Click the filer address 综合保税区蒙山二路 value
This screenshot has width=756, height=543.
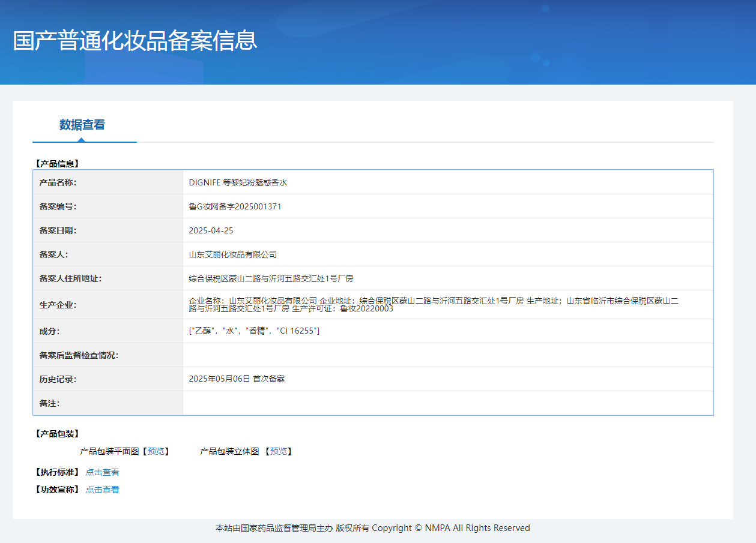coord(271,278)
